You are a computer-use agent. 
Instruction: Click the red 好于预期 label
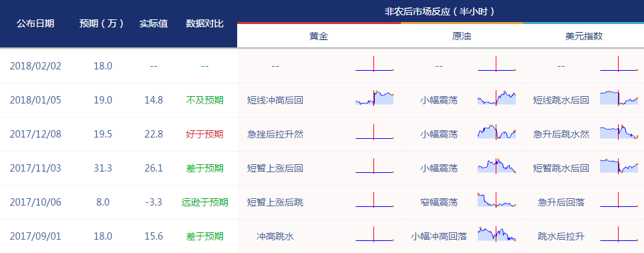204,134
